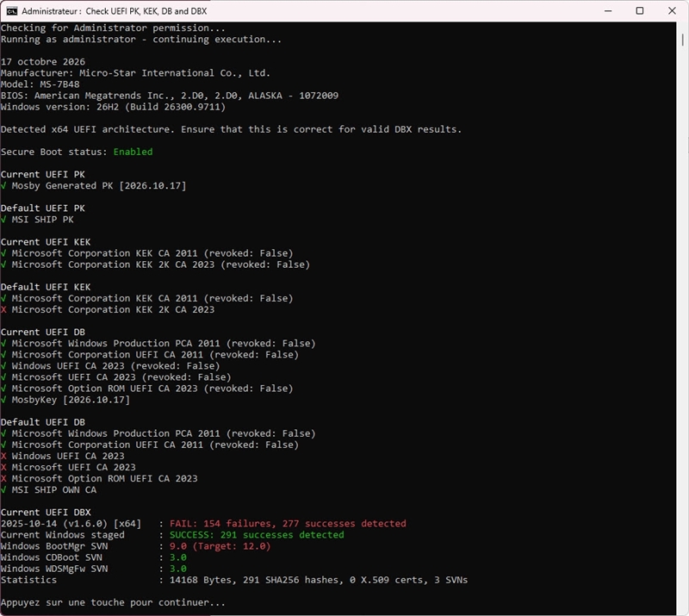
Task: Click 'Microsoft Option ROM UEFI CA 2023 (revoked: False)'
Action: 152,389
